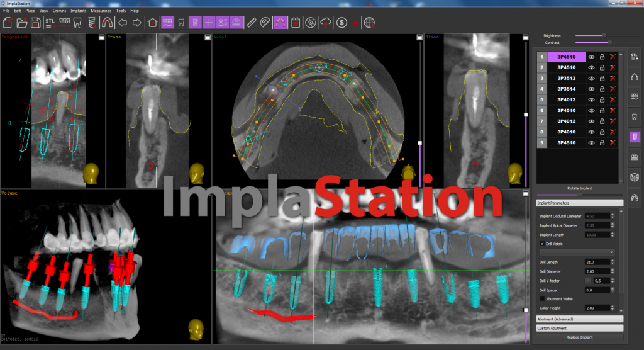Image resolution: width=644 pixels, height=350 pixels.
Task: Click the Drill Diameter value field
Action: pos(597,271)
